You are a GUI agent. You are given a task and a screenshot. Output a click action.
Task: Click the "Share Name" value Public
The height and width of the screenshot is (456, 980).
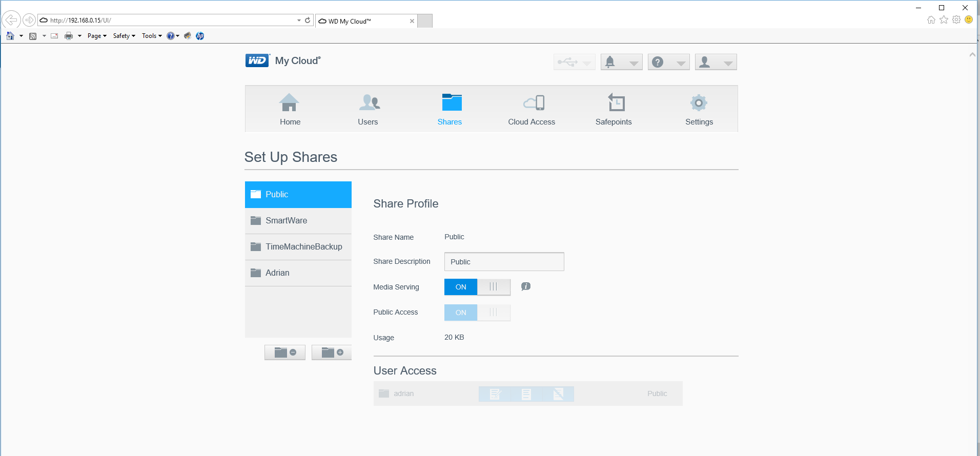(x=454, y=237)
